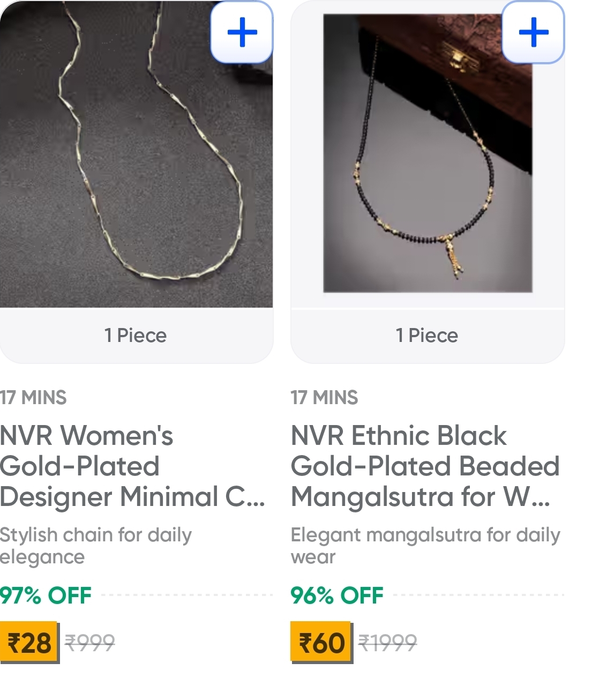Click the struck-through ₹1999 original price

pos(387,642)
